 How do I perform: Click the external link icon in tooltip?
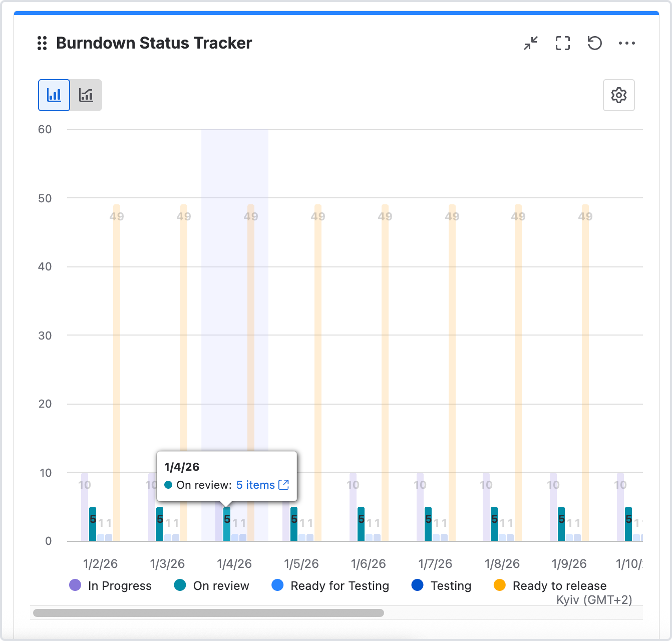283,485
